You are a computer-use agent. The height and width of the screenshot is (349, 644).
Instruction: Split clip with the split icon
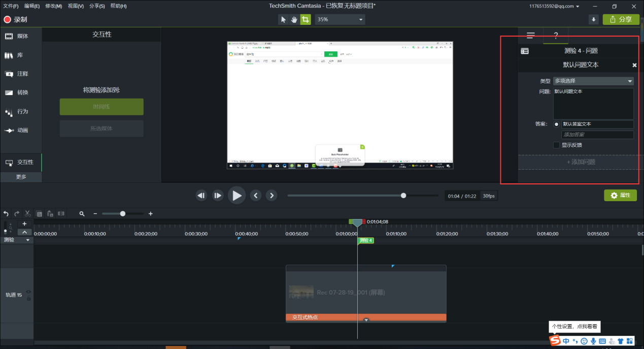pyautogui.click(x=61, y=214)
